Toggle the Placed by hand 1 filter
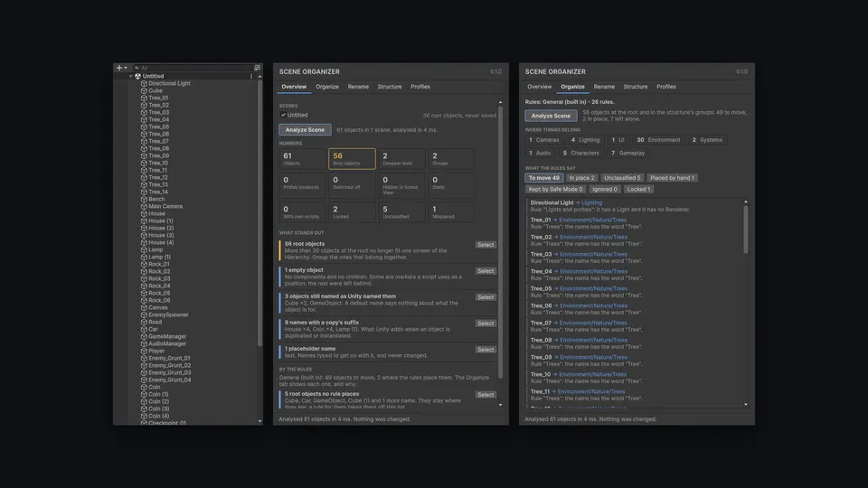Image resolution: width=868 pixels, height=488 pixels. point(672,178)
